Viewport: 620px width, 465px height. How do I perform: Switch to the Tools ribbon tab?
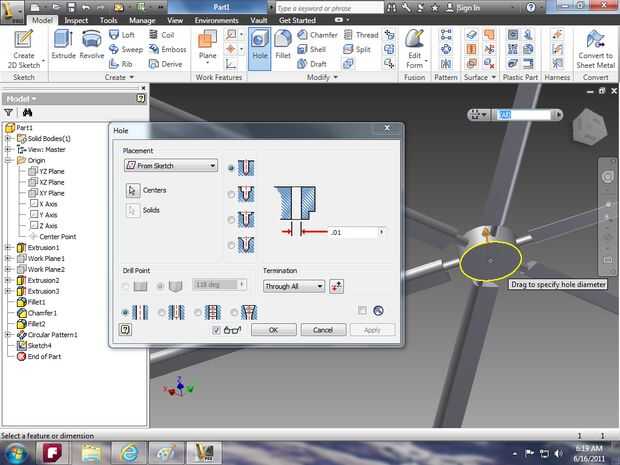108,20
